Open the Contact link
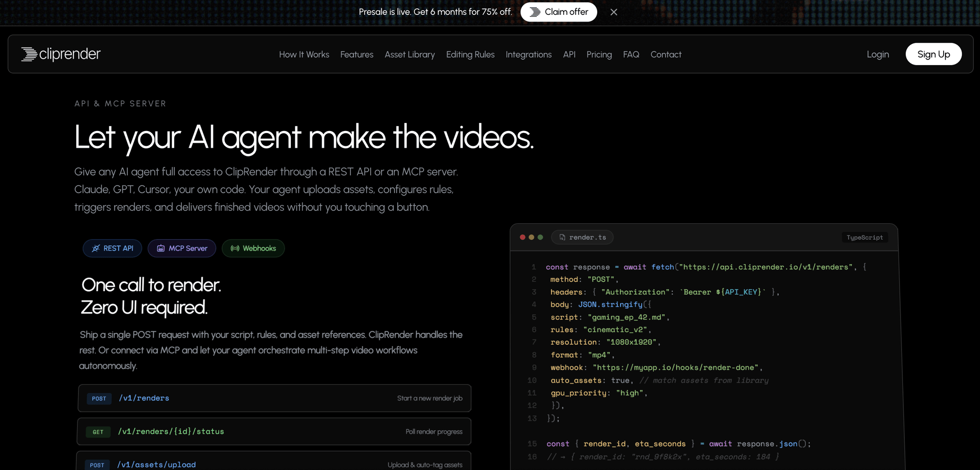 [666, 55]
